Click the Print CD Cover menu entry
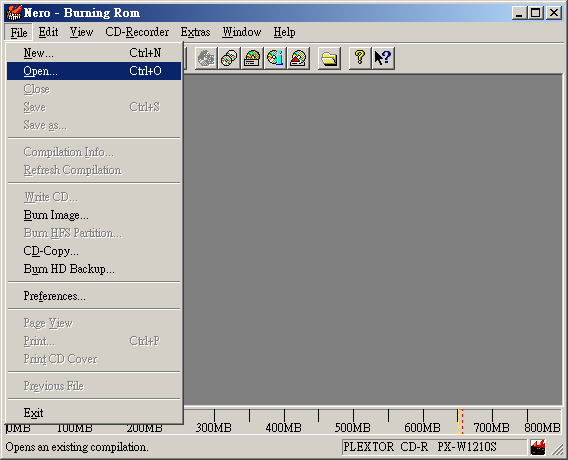The height and width of the screenshot is (460, 568). (94, 359)
